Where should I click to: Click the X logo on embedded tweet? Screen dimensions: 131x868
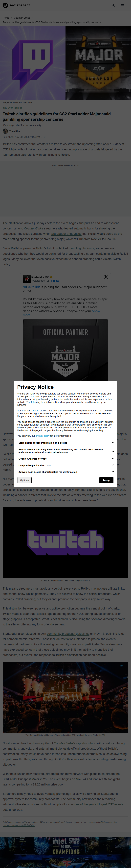point(106,277)
